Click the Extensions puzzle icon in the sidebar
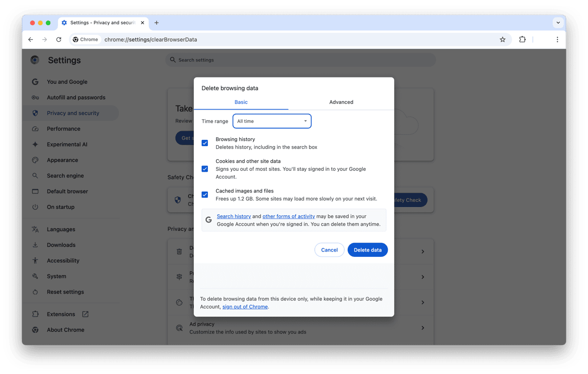 tap(35, 314)
